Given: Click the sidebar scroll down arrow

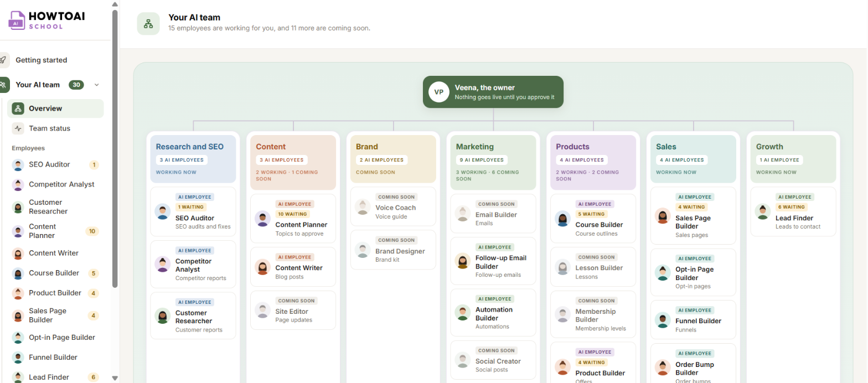Looking at the screenshot, I should (115, 378).
